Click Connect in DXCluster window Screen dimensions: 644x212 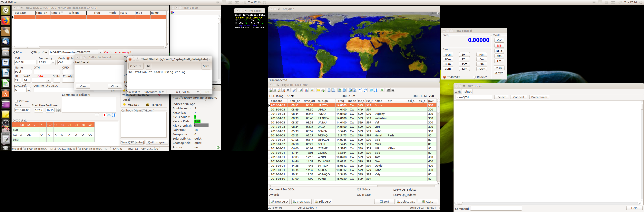[519, 97]
